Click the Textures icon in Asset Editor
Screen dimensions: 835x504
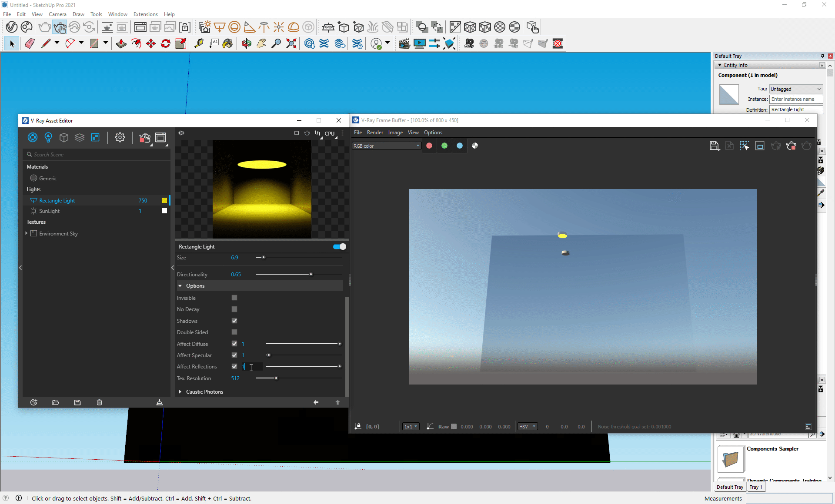pos(94,138)
